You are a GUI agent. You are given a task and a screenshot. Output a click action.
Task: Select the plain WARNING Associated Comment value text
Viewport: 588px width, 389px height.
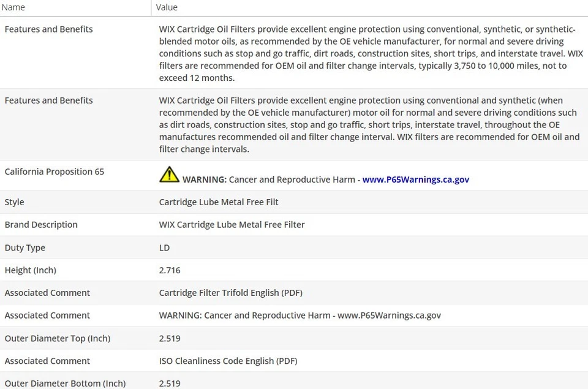tap(300, 315)
